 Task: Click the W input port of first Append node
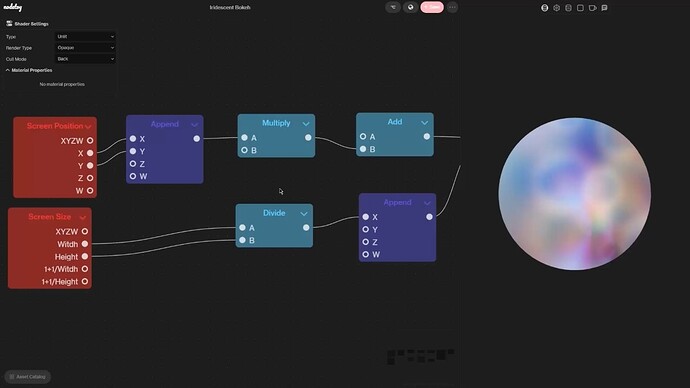click(x=133, y=176)
